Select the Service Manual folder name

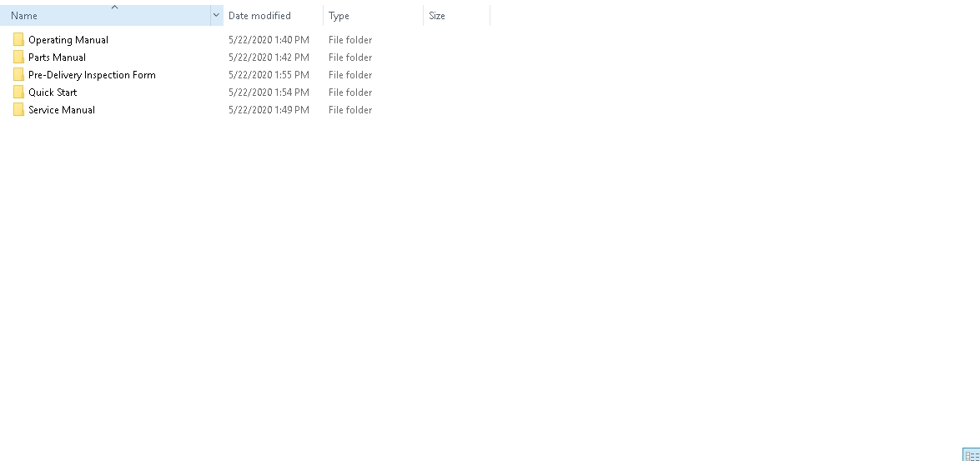tap(61, 110)
